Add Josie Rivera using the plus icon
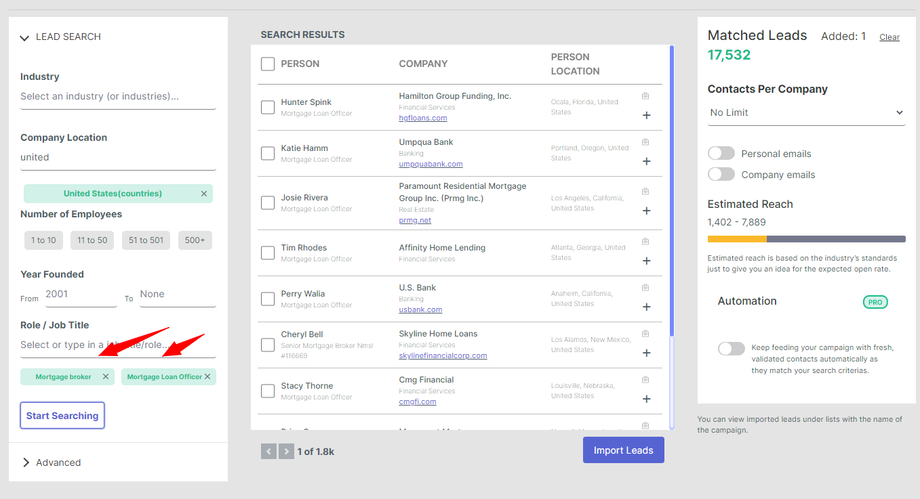920x499 pixels. point(646,211)
